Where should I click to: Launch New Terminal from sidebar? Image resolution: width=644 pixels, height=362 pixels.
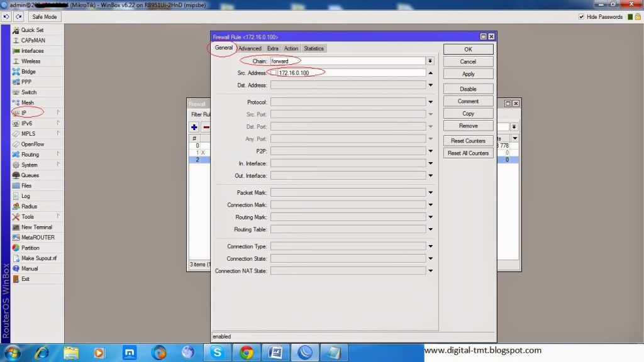pos(37,227)
